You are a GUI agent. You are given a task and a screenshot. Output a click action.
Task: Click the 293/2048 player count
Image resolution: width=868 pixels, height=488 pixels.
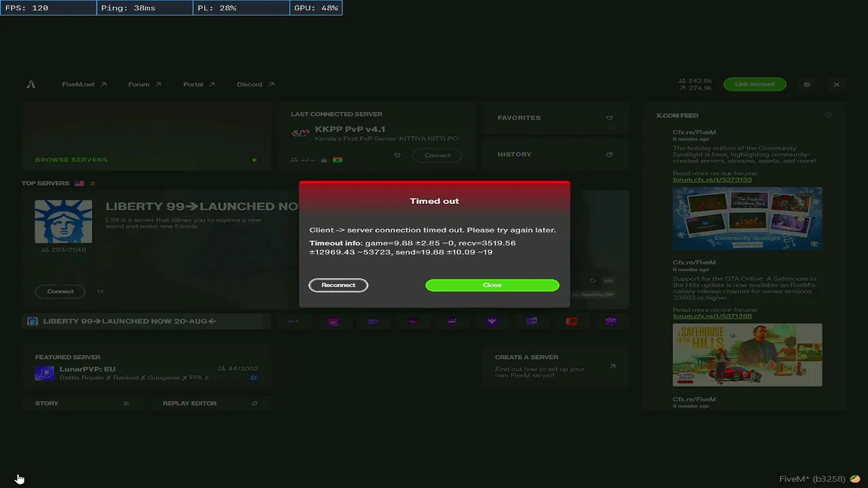pyautogui.click(x=64, y=250)
